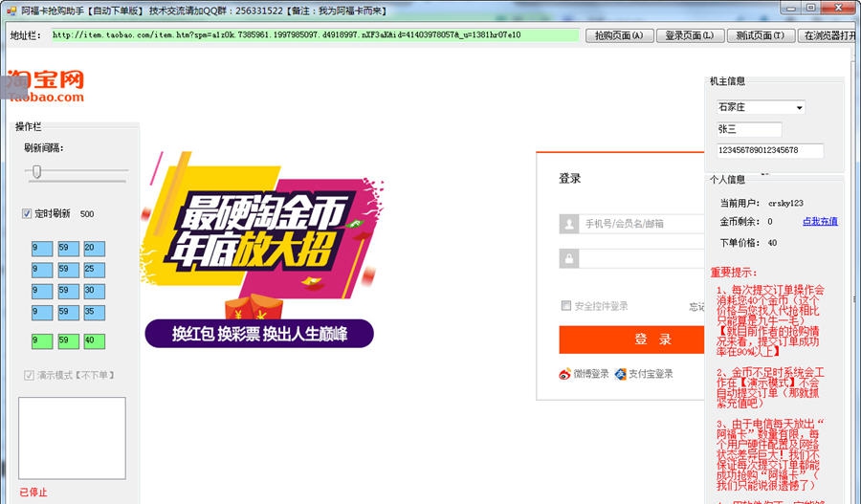Close the 阿福卡抢购助手 window
Image resolution: width=861 pixels, height=504 pixels.
point(839,8)
